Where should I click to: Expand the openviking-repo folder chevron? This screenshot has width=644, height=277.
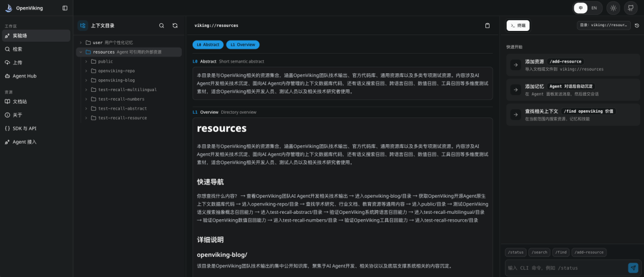coord(86,71)
